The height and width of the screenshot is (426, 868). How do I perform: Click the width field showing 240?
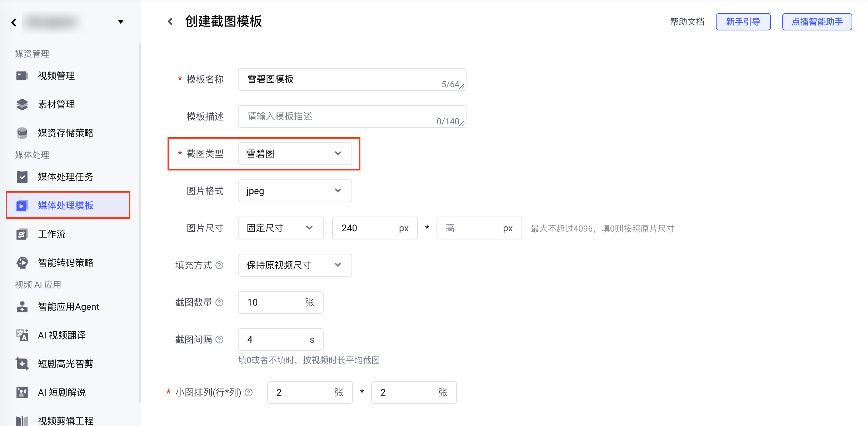point(375,228)
